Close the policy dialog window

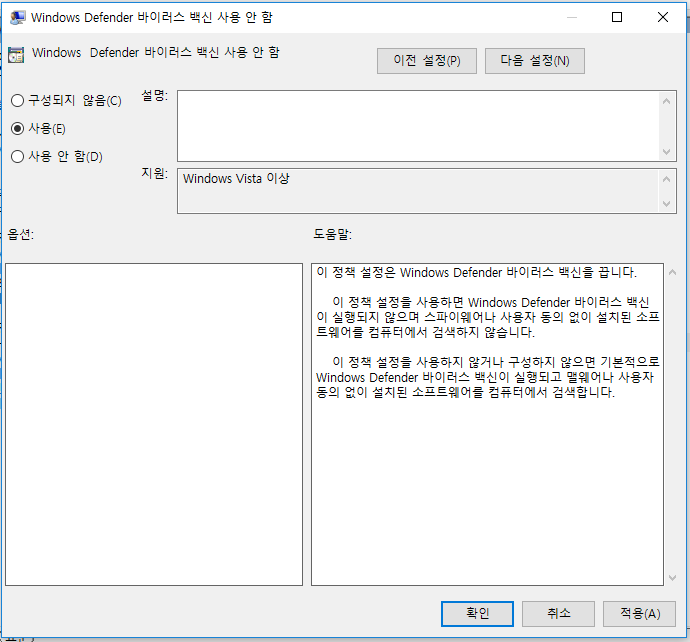pos(663,17)
